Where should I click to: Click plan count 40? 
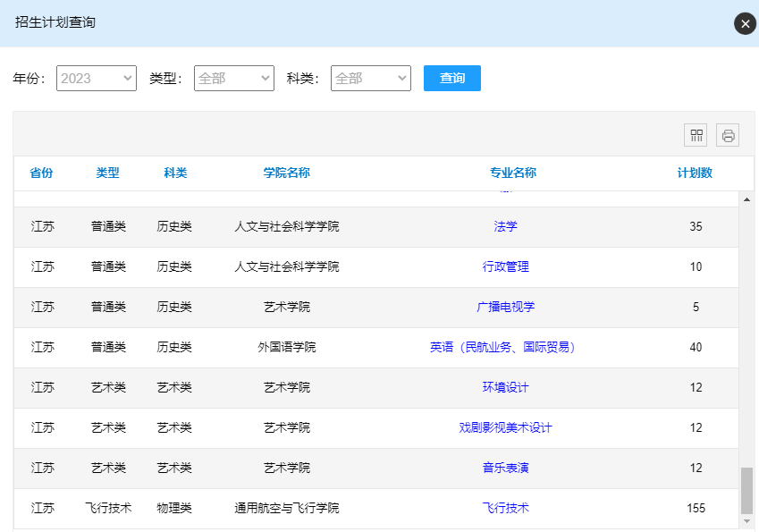coord(696,347)
